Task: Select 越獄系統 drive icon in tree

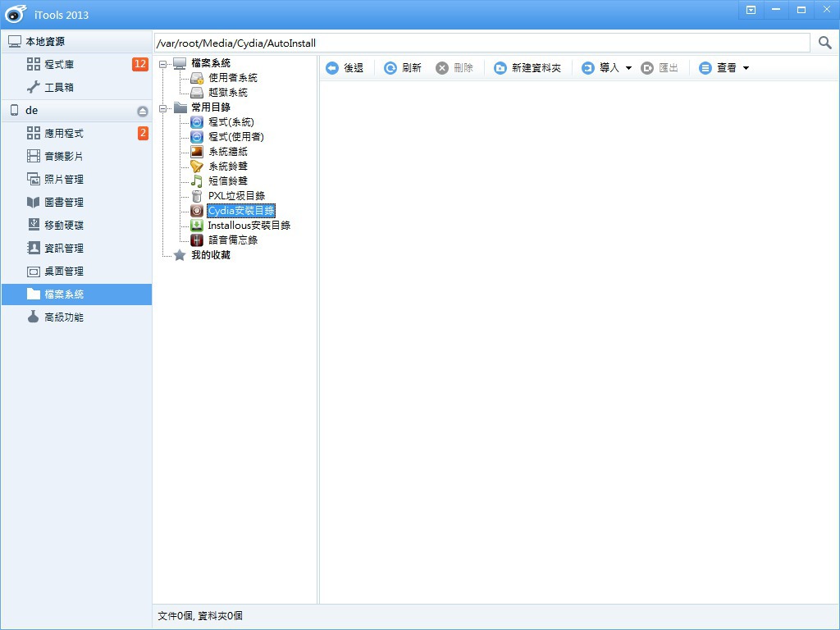Action: (x=197, y=93)
